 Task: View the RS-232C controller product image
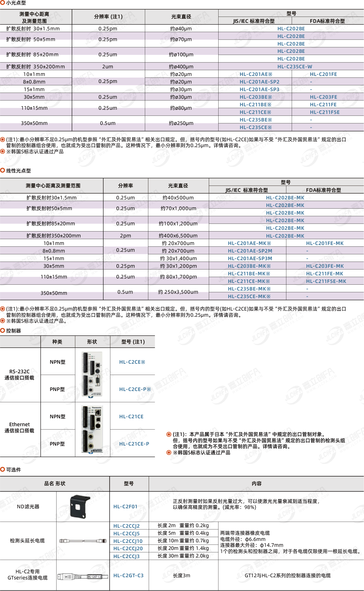[x=92, y=375]
